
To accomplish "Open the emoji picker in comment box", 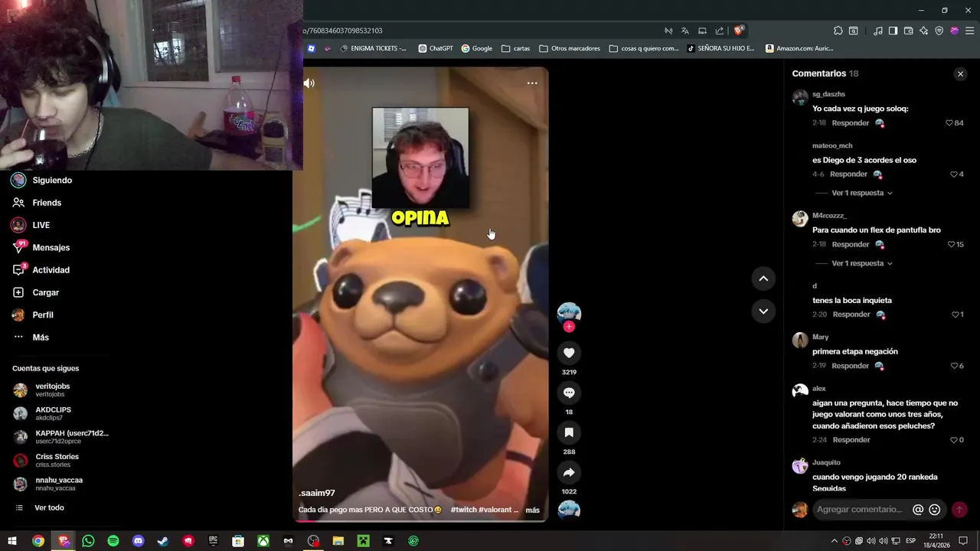I will pos(934,510).
